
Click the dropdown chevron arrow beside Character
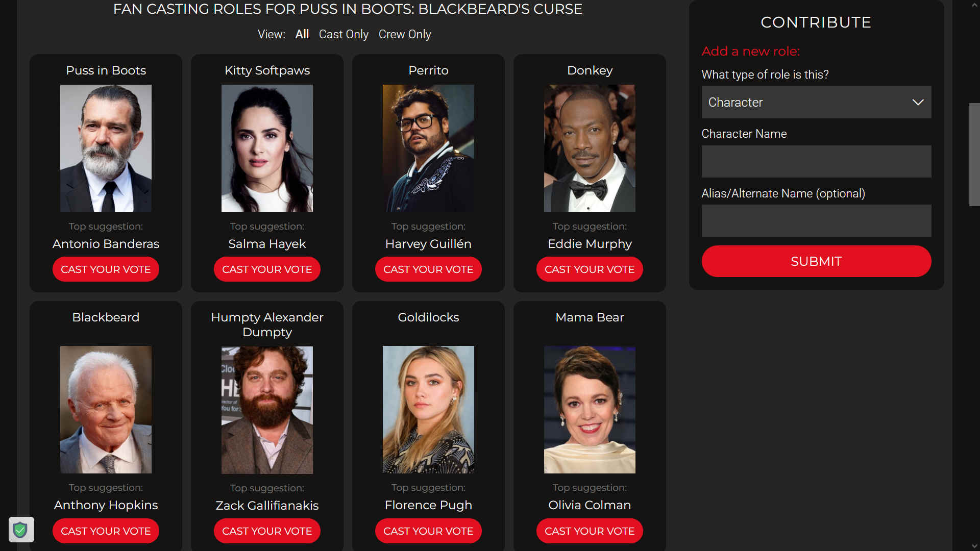click(918, 102)
